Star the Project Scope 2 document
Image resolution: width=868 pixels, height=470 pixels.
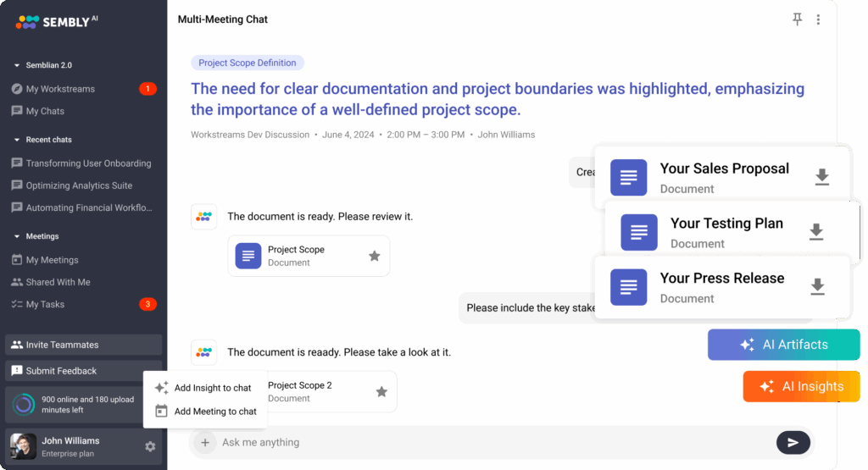point(381,392)
